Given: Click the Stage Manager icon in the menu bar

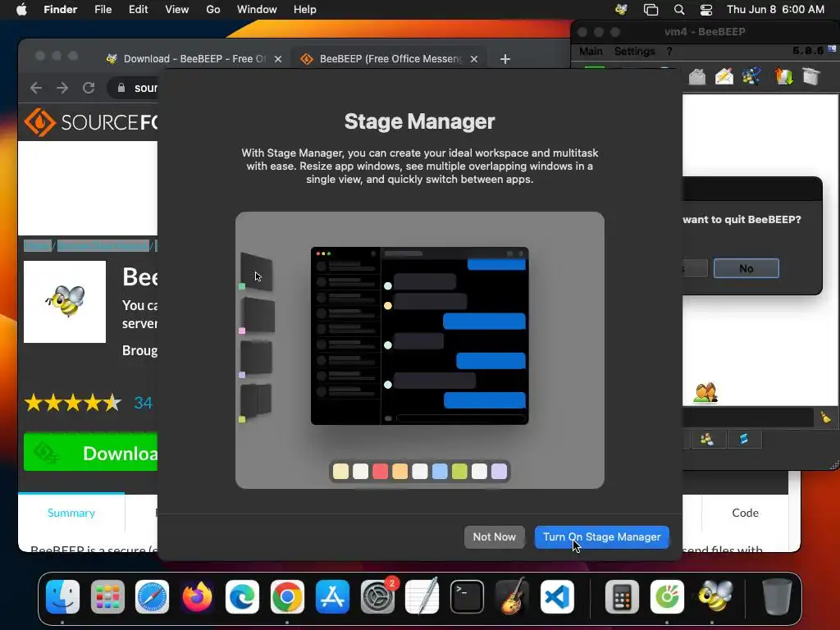Looking at the screenshot, I should [x=651, y=10].
